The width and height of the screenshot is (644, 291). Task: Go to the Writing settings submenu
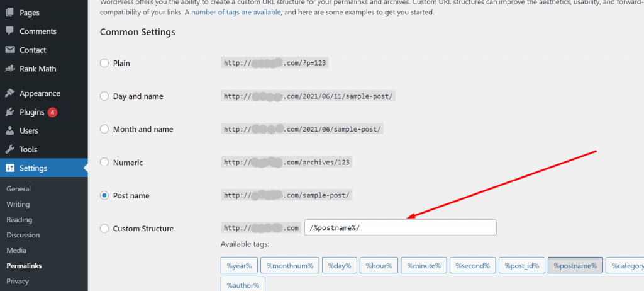pyautogui.click(x=18, y=204)
